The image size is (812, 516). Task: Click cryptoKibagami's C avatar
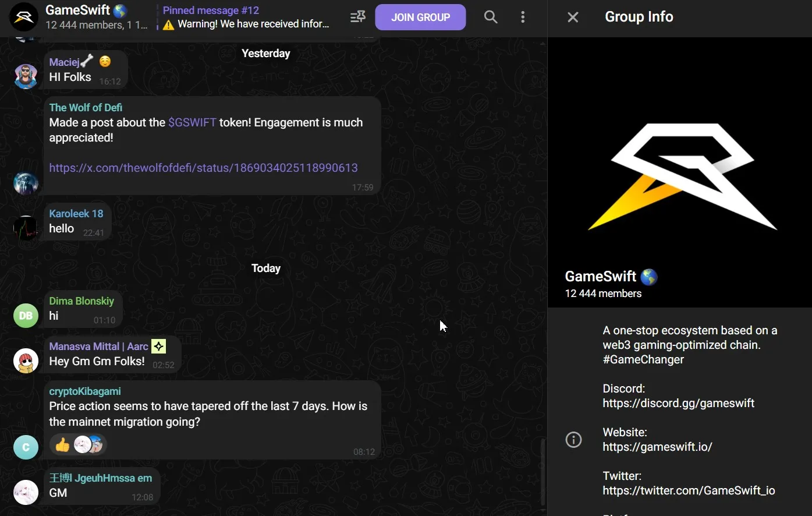[26, 447]
